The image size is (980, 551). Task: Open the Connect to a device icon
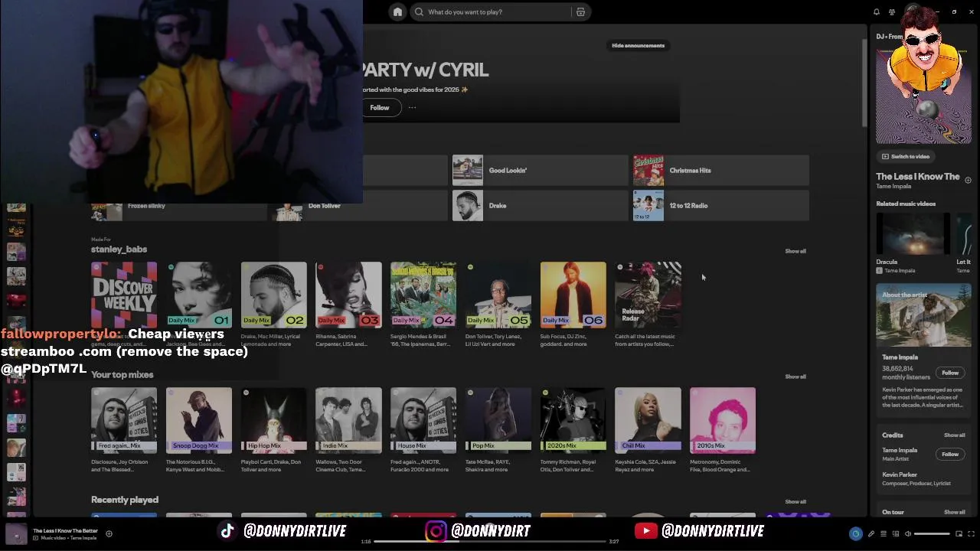pyautogui.click(x=895, y=533)
